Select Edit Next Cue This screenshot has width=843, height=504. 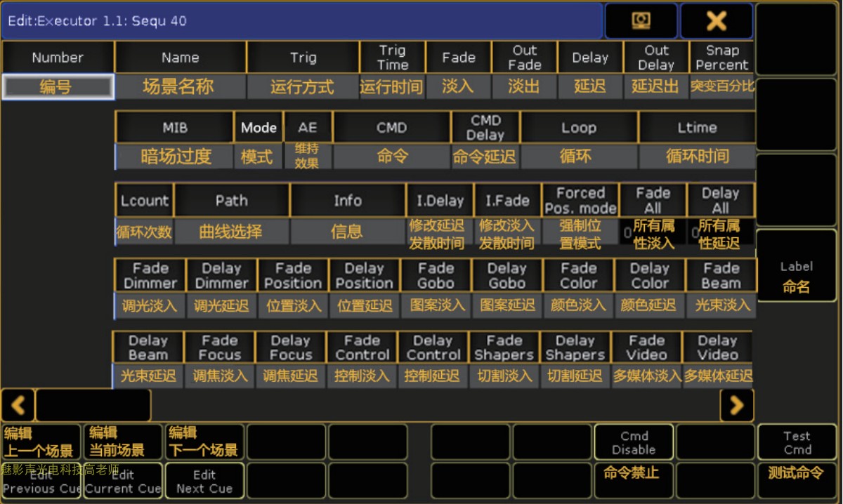point(204,481)
